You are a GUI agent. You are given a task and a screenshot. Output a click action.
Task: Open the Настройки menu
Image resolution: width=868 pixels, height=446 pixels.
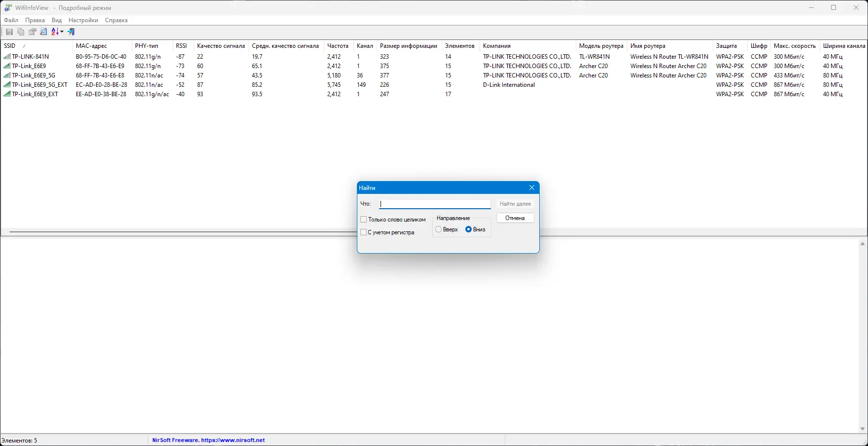(83, 20)
